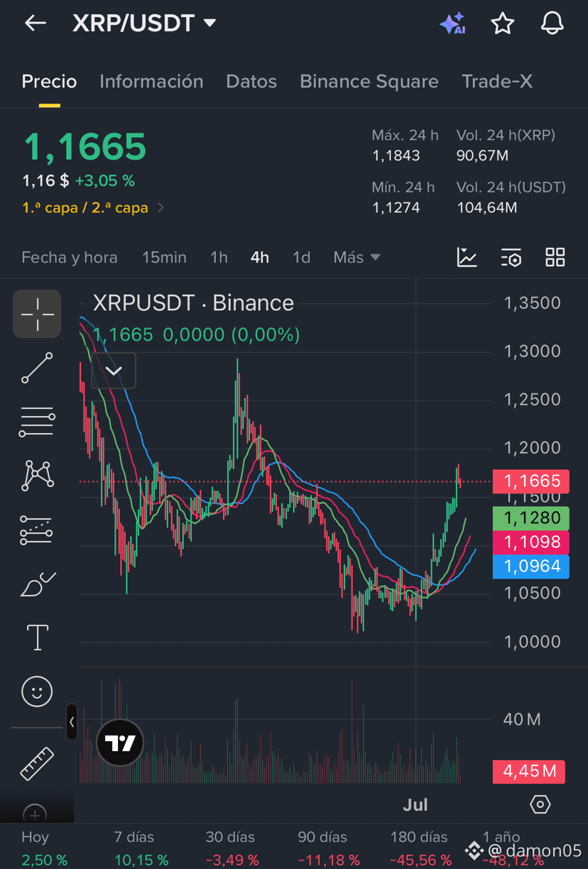Image resolution: width=588 pixels, height=869 pixels.
Task: Click the TradingView logo
Action: (x=120, y=743)
